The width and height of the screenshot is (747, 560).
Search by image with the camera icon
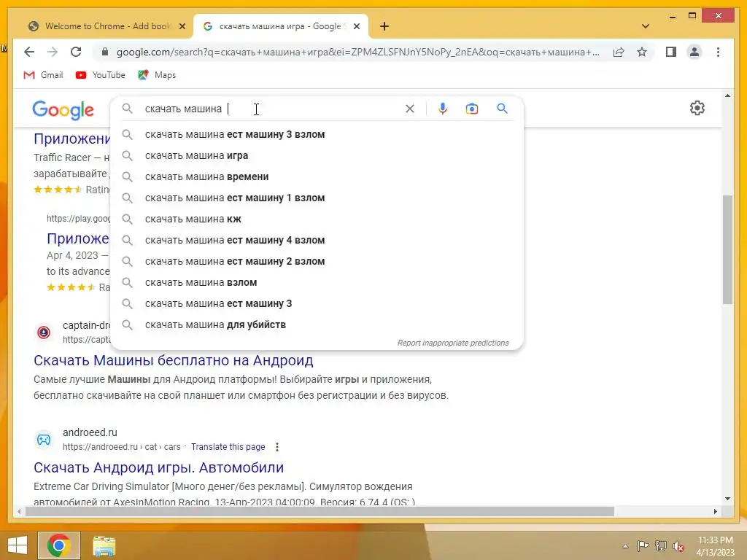pyautogui.click(x=472, y=109)
